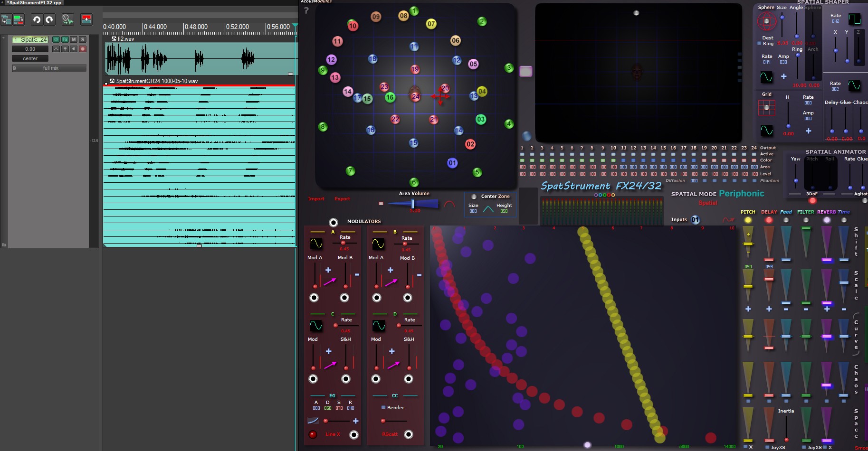Image resolution: width=868 pixels, height=451 pixels.
Task: Toggle the REVERB purple LED
Action: click(x=827, y=220)
